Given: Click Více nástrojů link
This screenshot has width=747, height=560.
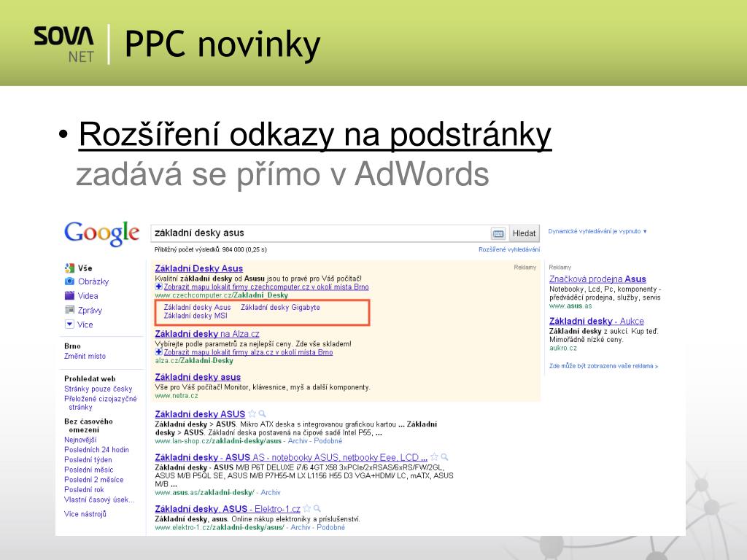Looking at the screenshot, I should click(x=85, y=514).
